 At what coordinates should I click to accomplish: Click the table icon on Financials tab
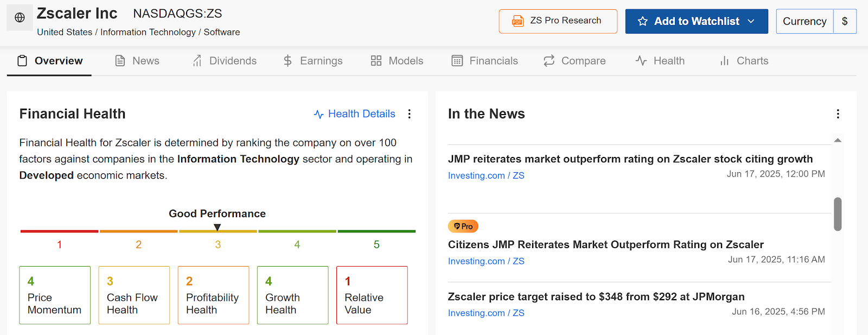tap(457, 61)
